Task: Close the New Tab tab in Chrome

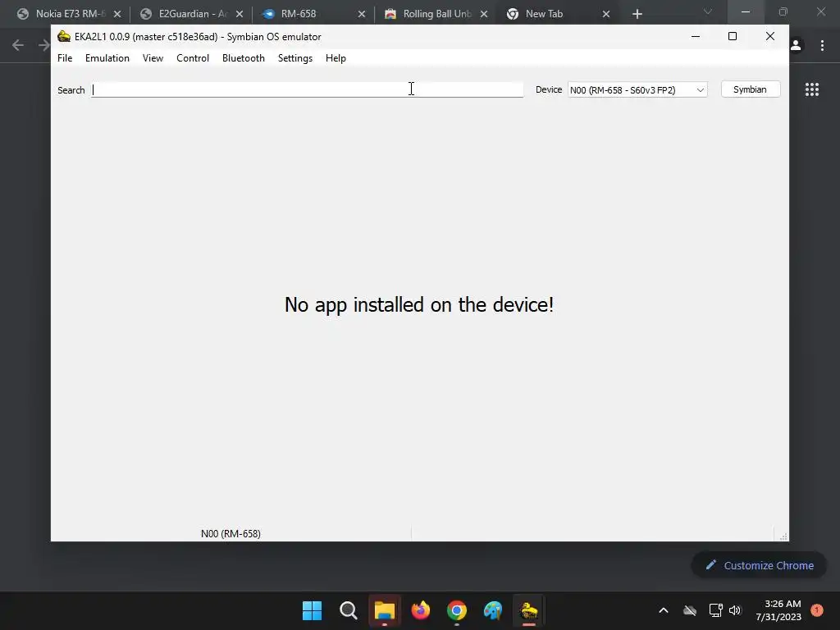Action: [x=606, y=14]
